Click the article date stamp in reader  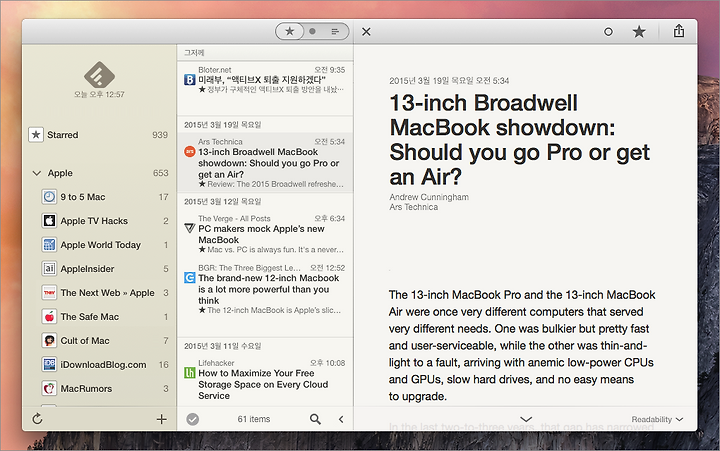(449, 81)
